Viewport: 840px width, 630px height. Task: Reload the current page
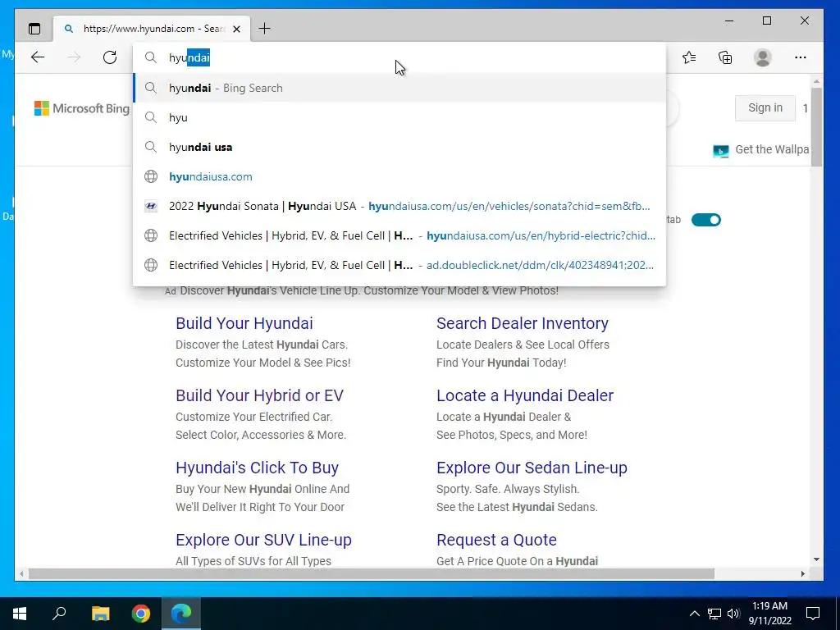coord(110,57)
